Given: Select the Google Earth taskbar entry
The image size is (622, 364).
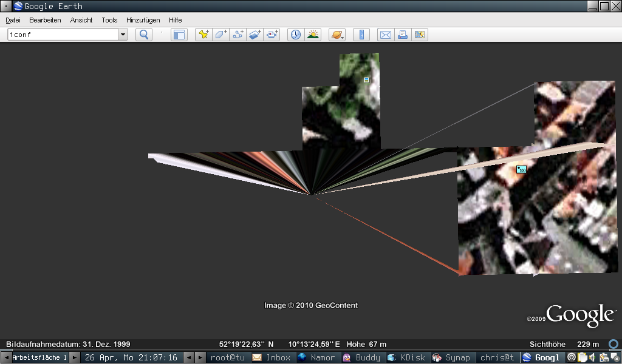Looking at the screenshot, I should [x=542, y=357].
